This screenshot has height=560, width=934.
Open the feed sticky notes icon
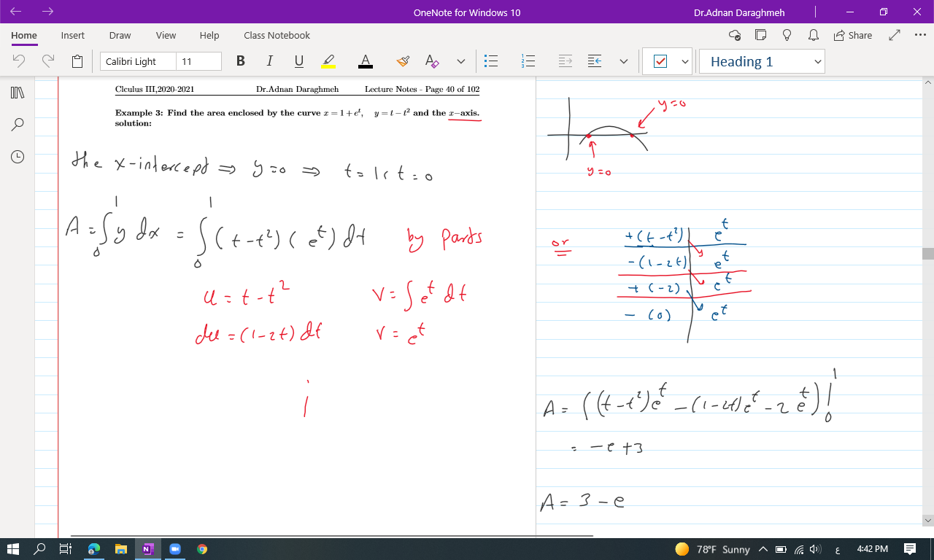point(761,35)
